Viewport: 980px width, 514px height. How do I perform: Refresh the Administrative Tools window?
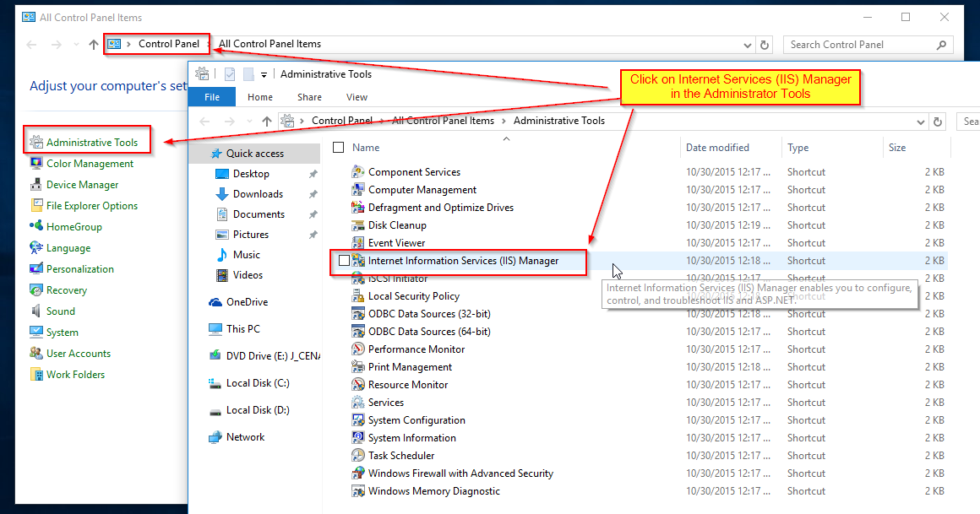point(938,122)
